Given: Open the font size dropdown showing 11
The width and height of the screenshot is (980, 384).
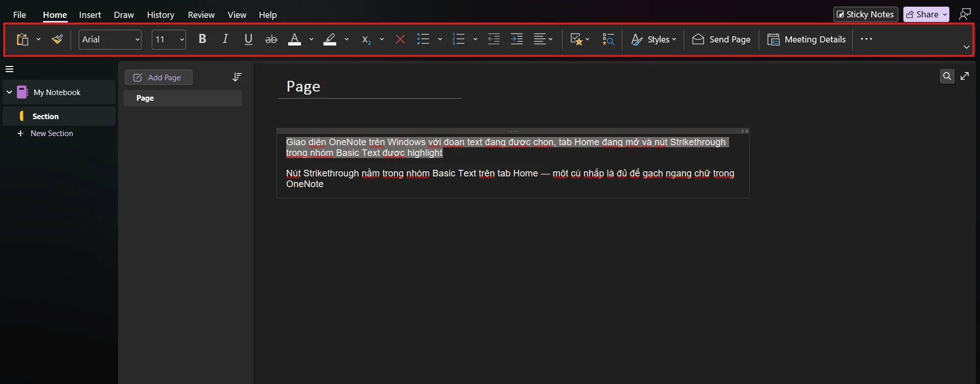Looking at the screenshot, I should pyautogui.click(x=169, y=39).
